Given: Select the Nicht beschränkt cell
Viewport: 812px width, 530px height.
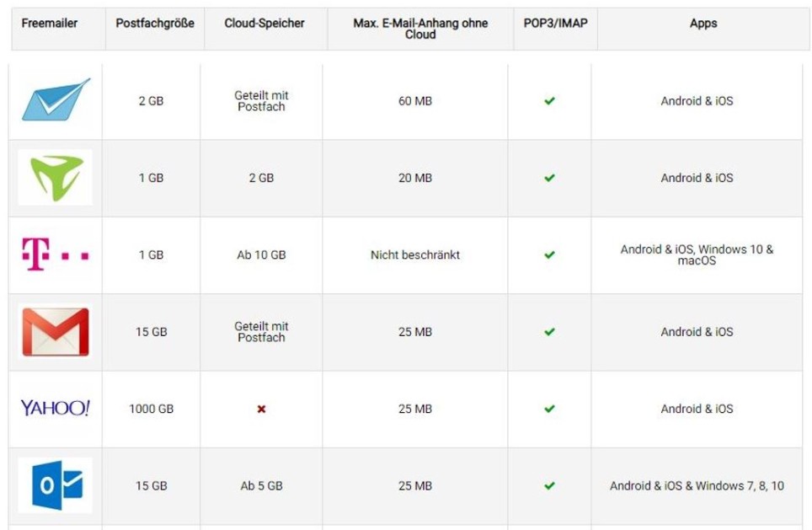Looking at the screenshot, I should (x=415, y=255).
